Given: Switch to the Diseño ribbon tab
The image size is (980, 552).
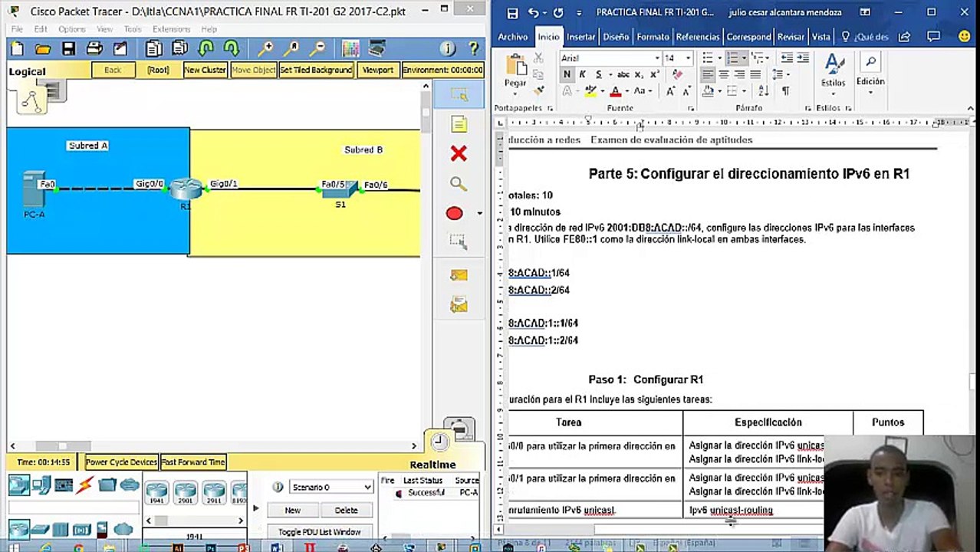Looking at the screenshot, I should click(616, 37).
